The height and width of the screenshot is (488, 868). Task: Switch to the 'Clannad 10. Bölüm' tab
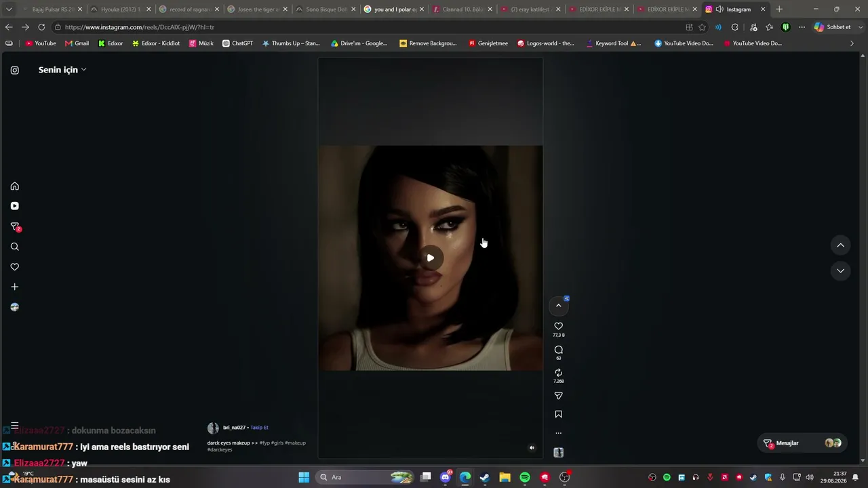click(x=462, y=9)
